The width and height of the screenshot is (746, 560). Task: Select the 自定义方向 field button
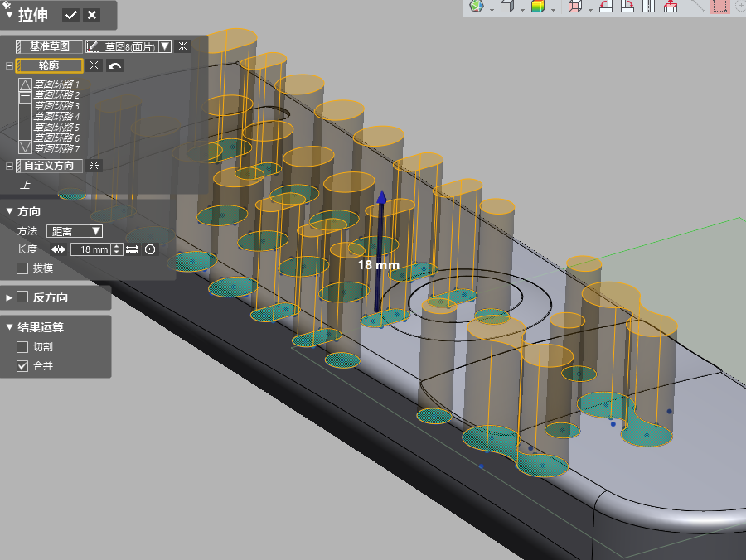click(x=49, y=166)
